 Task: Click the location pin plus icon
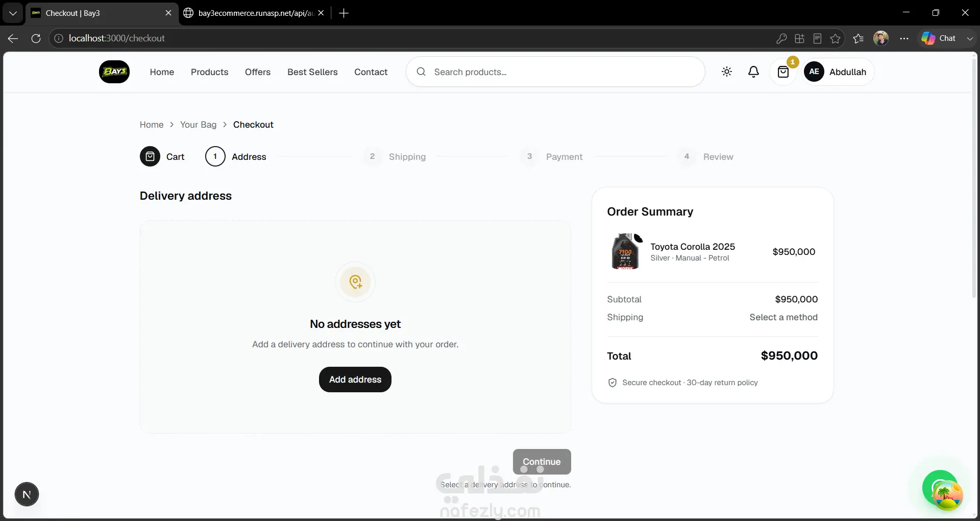355,282
